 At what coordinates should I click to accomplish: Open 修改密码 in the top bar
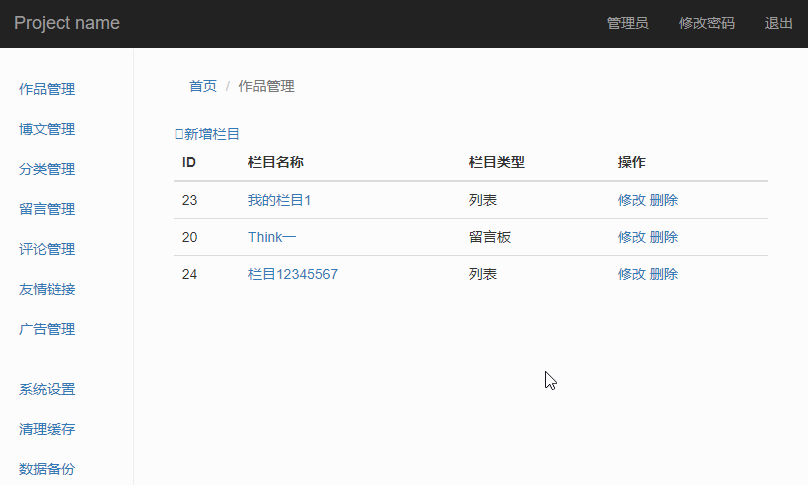click(706, 23)
